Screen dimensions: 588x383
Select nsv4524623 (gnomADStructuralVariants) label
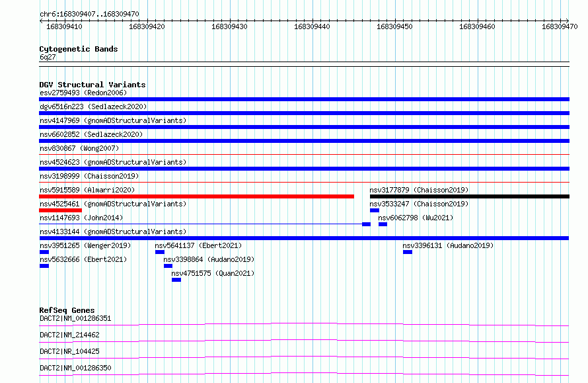(113, 162)
